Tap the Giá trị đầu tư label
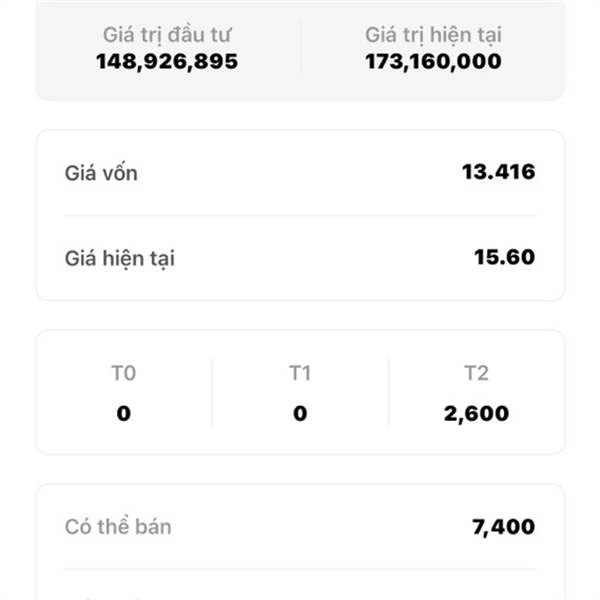This screenshot has height=600, width=600. click(167, 35)
